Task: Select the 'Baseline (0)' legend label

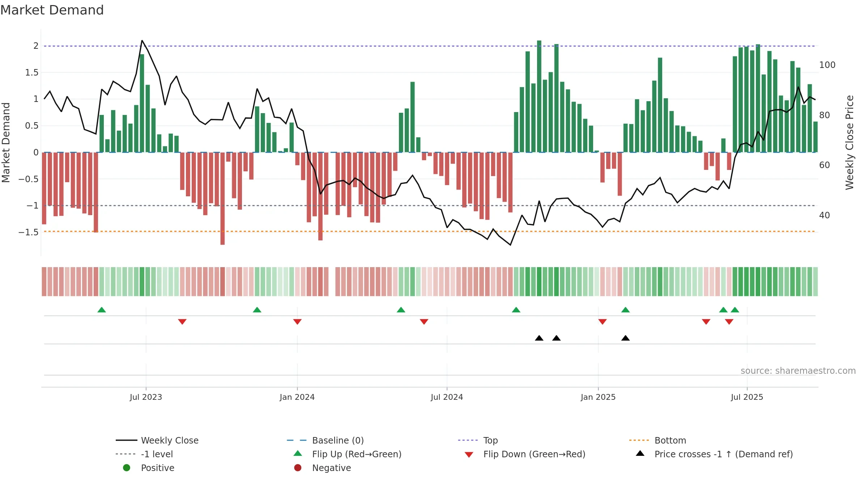Action: tap(338, 440)
